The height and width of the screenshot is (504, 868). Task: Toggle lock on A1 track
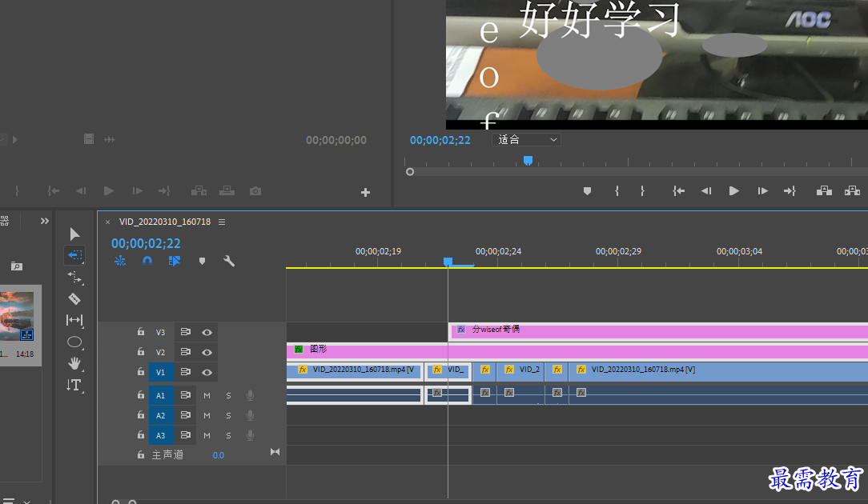141,395
